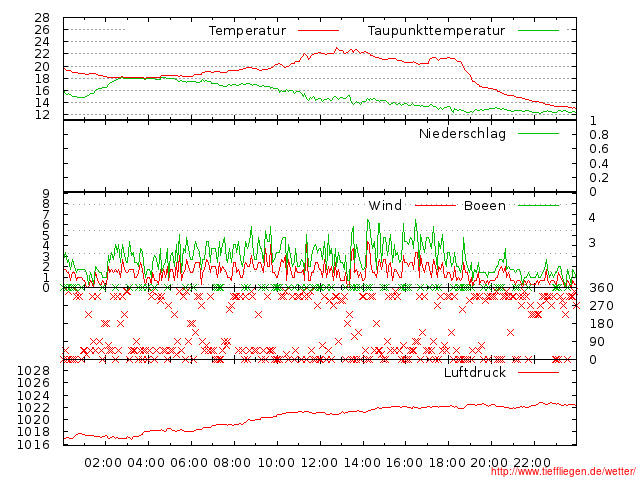Click the 22:00 time axis label

tap(532, 462)
